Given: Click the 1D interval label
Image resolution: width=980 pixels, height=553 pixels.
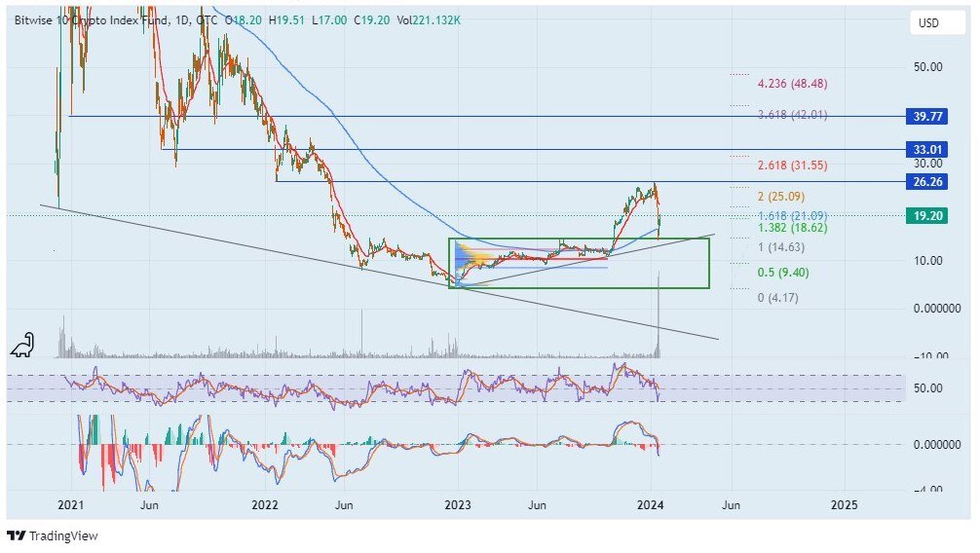Looking at the screenshot, I should coord(182,20).
